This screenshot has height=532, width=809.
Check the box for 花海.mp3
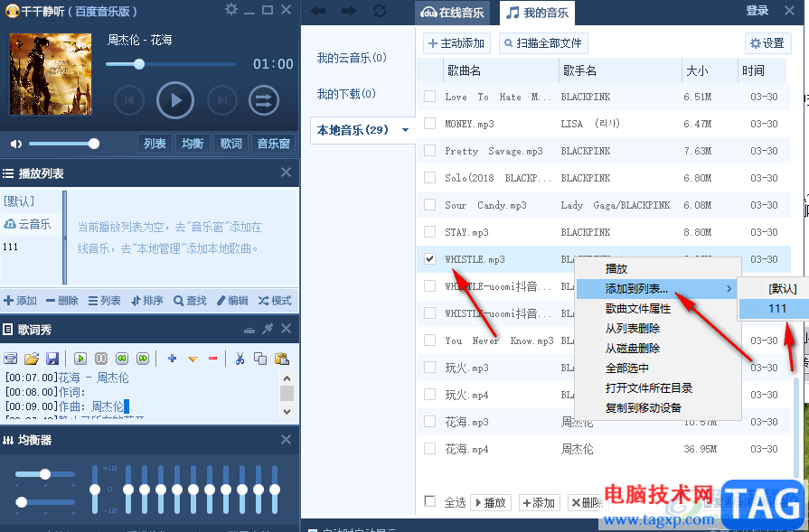pos(429,421)
